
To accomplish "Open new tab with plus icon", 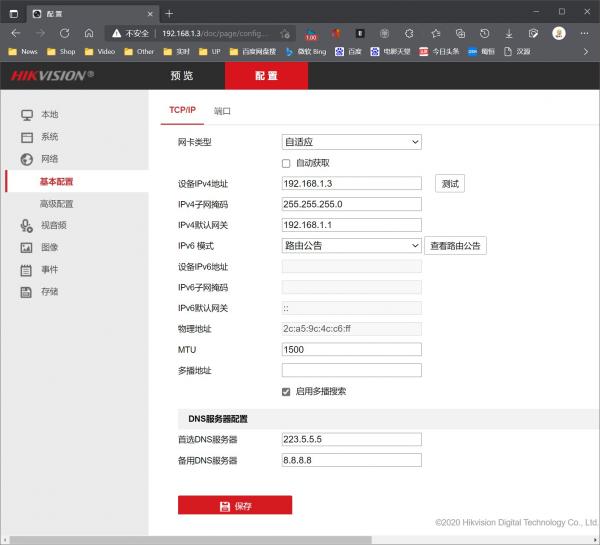I will (169, 14).
